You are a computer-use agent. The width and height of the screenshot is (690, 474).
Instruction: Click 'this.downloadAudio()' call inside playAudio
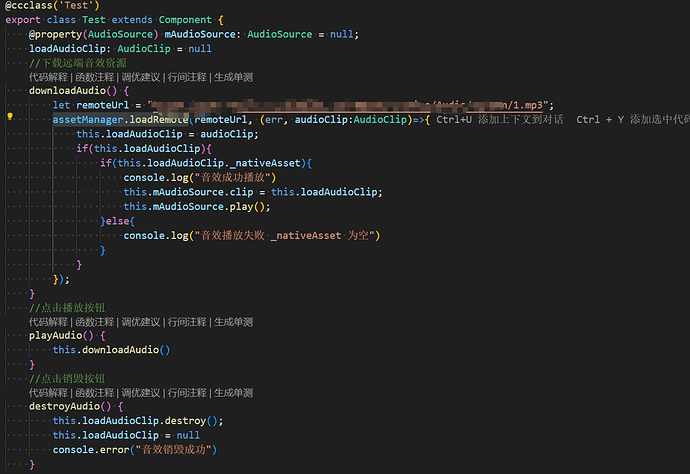click(111, 350)
